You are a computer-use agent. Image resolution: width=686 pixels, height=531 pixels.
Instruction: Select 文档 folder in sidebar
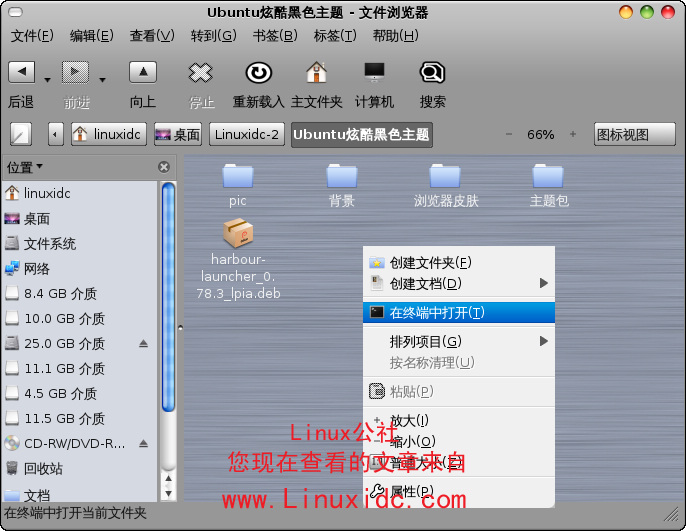(x=80, y=494)
